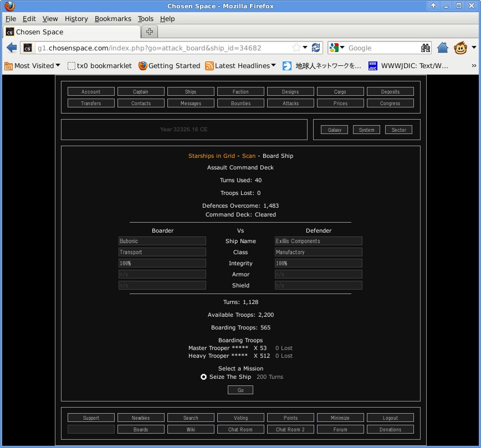Open the History menu
This screenshot has width=481, height=448.
76,18
